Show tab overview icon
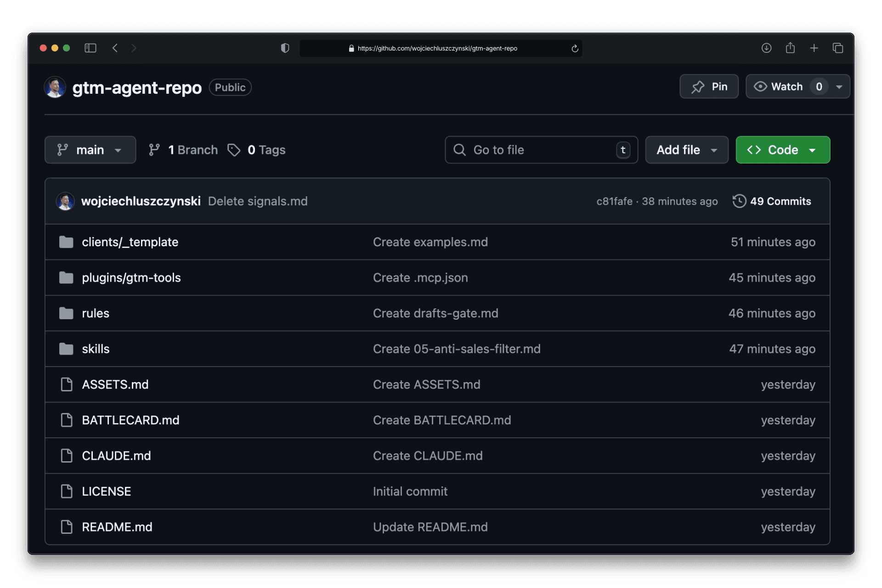 [838, 48]
